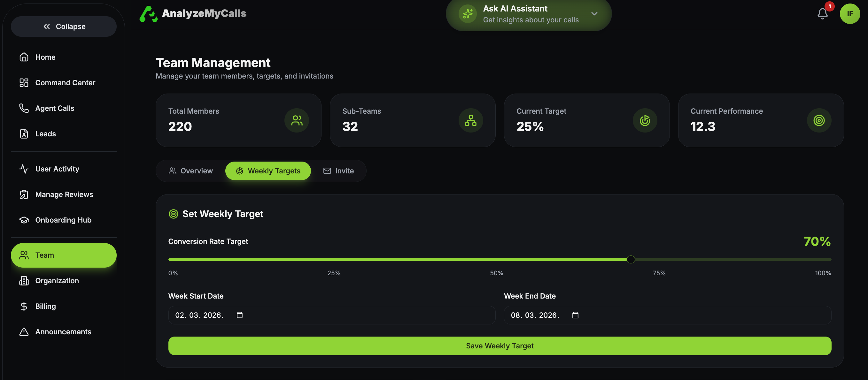Open the IF user avatar menu
This screenshot has height=380, width=868.
point(849,14)
